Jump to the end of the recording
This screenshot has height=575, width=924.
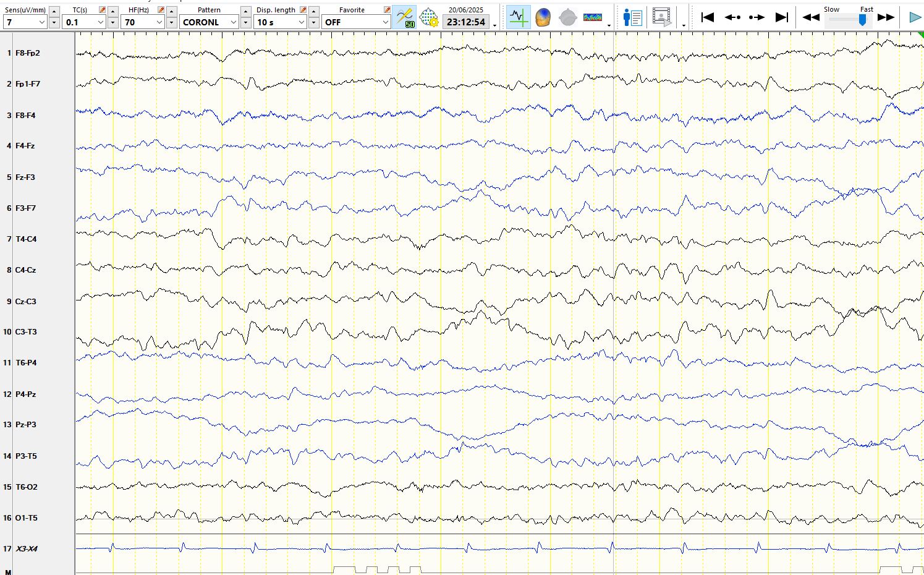[782, 17]
